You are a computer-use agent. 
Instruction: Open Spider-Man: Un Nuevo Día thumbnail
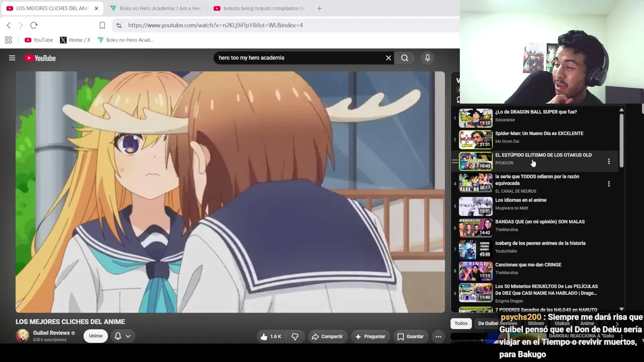pyautogui.click(x=475, y=140)
